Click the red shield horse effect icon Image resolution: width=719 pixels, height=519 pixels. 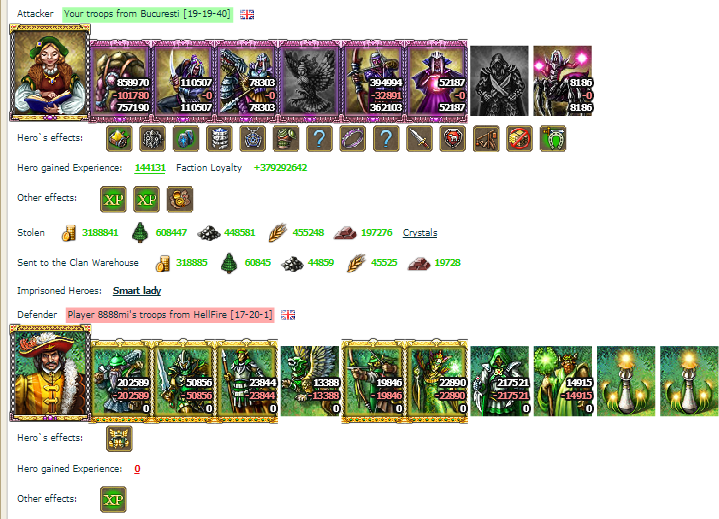click(453, 138)
